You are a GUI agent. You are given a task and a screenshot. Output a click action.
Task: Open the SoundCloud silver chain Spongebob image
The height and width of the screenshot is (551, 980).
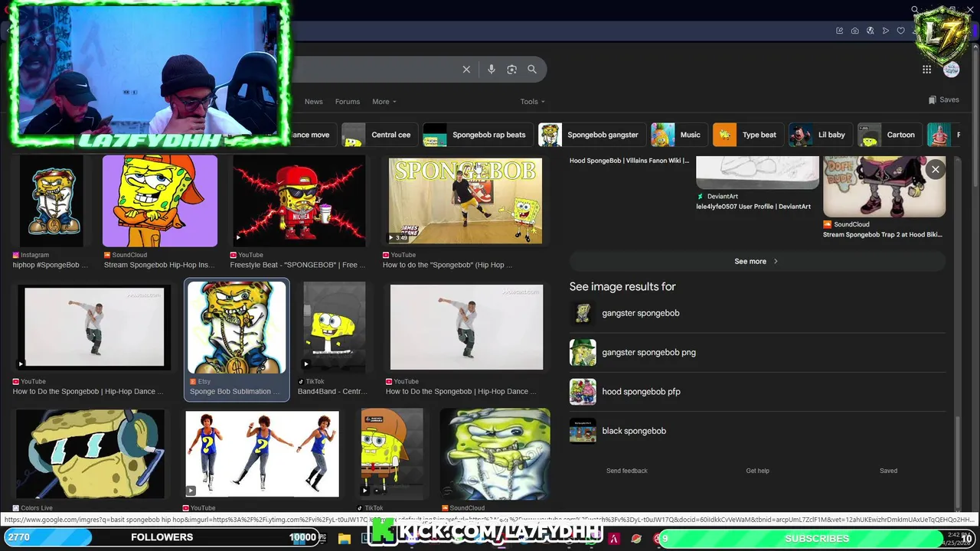(495, 454)
